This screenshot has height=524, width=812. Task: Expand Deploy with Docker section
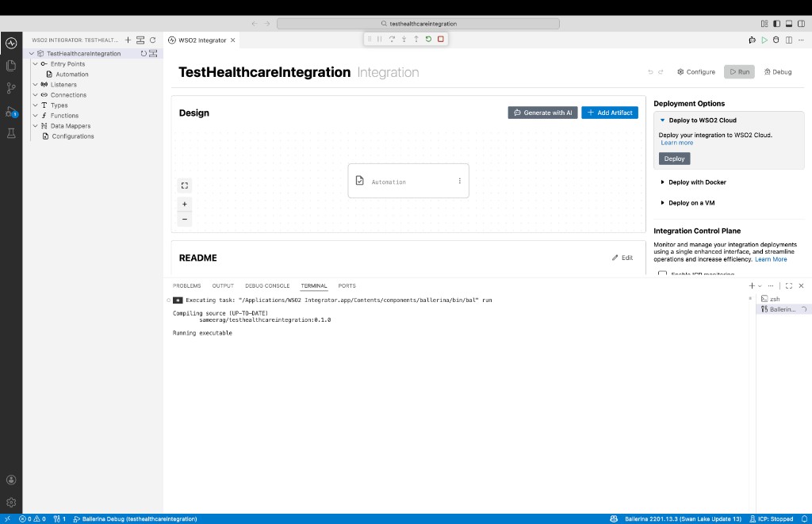[x=662, y=182]
